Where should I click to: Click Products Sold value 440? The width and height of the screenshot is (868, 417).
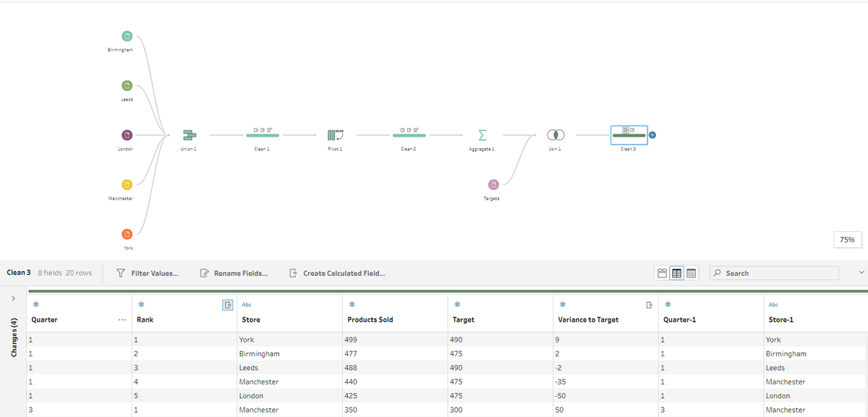pyautogui.click(x=394, y=382)
